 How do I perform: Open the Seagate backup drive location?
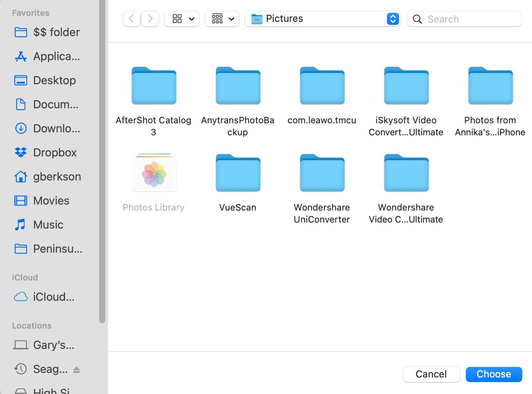pyautogui.click(x=41, y=369)
